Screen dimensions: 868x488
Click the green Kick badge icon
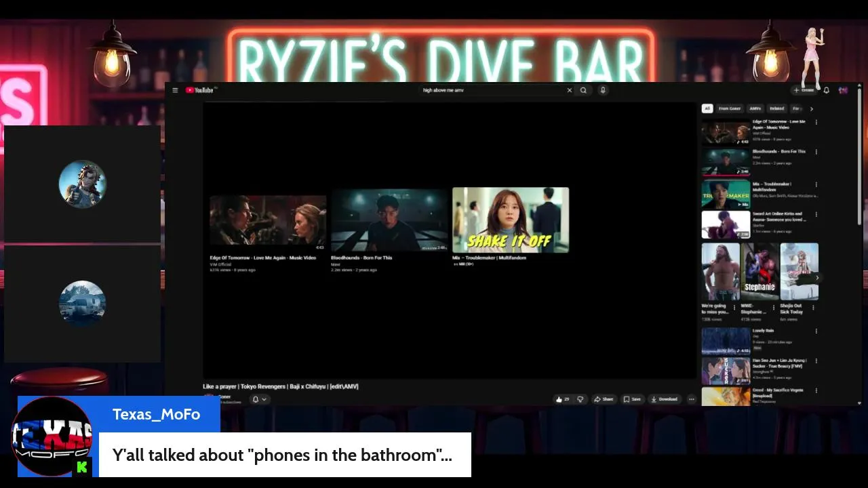tap(82, 467)
